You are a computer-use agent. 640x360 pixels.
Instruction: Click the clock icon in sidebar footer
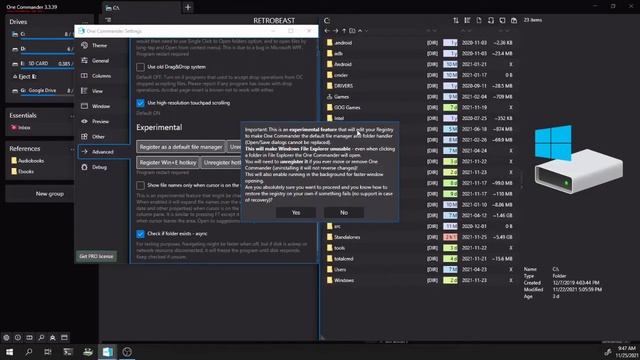coord(18,338)
